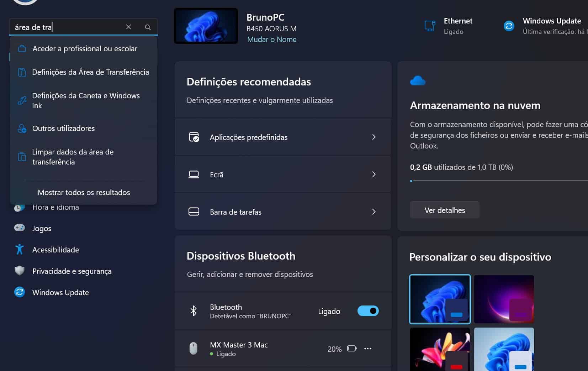Screen dimensions: 588x371
Task: Expand Aplicações predefinidas via its chevron
Action: [x=374, y=137]
